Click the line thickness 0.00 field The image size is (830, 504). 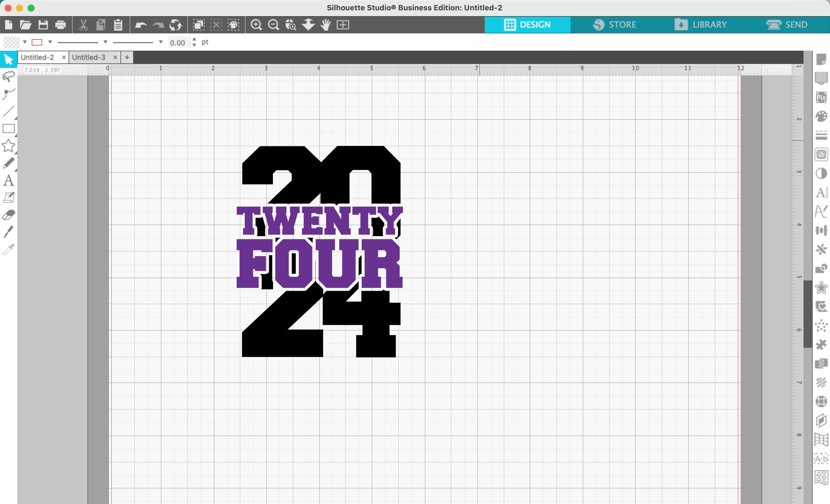[179, 42]
